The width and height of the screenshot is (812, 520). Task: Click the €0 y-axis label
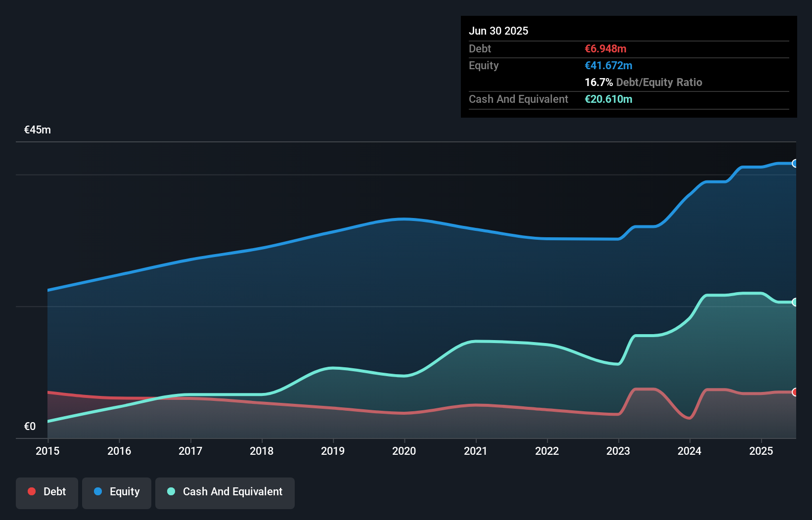pyautogui.click(x=30, y=426)
